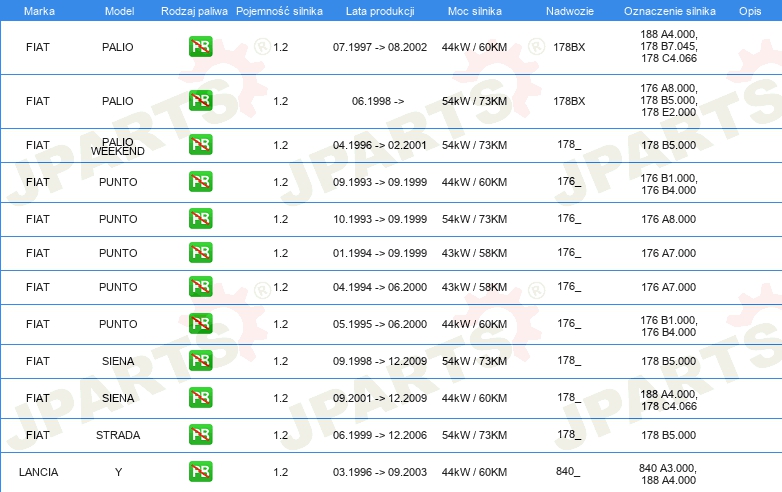
Task: Click the Oznaczenie silnika column header
Action: tap(670, 11)
